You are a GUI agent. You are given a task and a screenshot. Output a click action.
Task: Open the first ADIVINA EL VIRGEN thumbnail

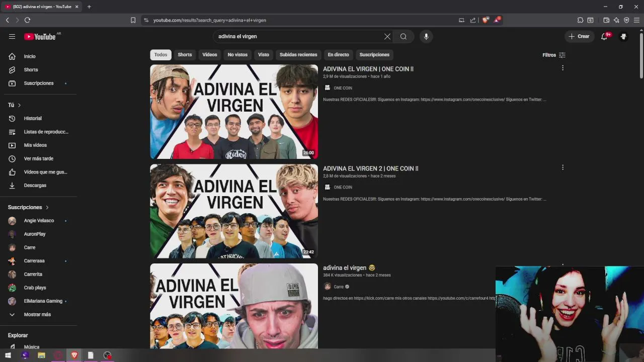tap(234, 112)
